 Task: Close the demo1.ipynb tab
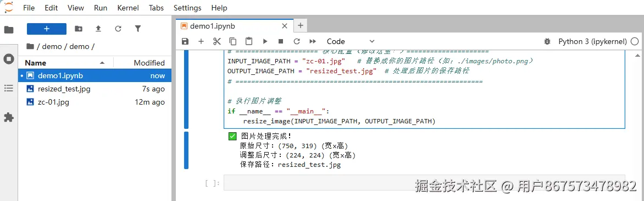284,25
